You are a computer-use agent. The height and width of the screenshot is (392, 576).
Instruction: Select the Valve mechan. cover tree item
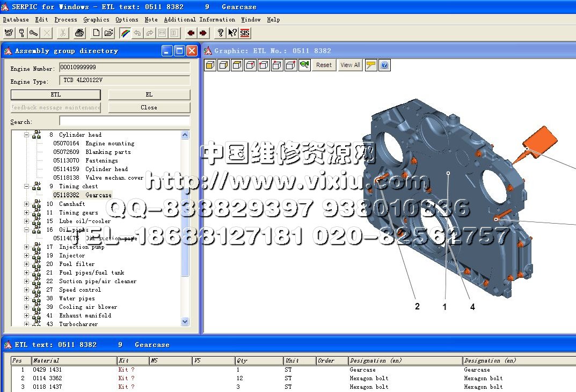114,178
